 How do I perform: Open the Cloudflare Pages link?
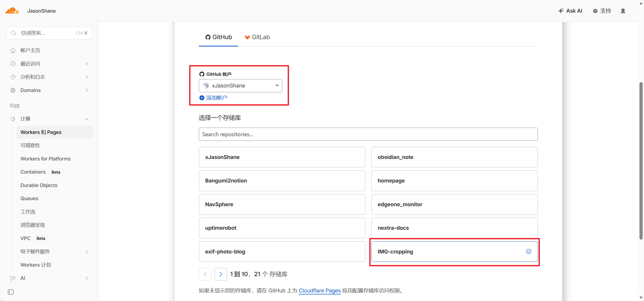320,290
